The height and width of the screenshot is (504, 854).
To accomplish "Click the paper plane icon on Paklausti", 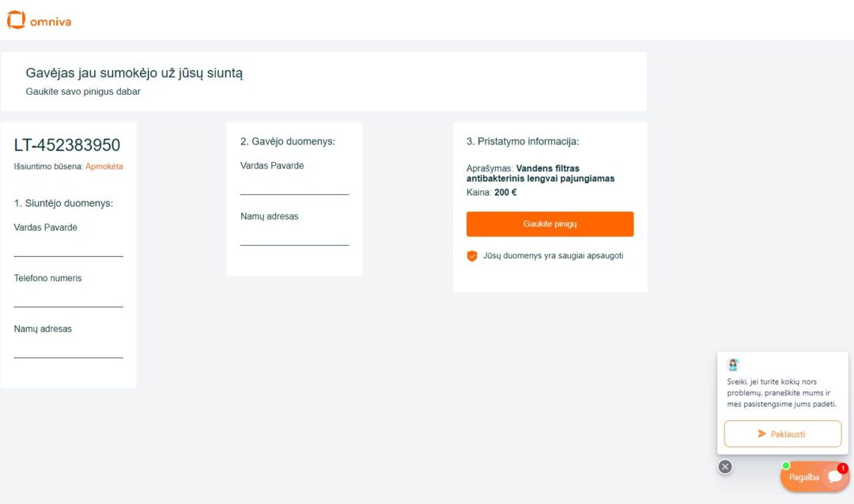I will pyautogui.click(x=761, y=434).
